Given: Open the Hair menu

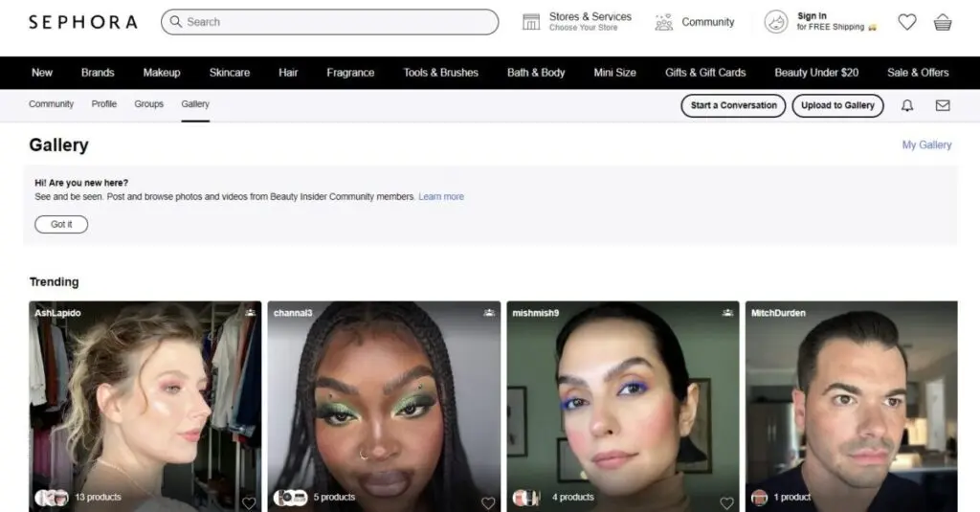Looking at the screenshot, I should [x=288, y=73].
